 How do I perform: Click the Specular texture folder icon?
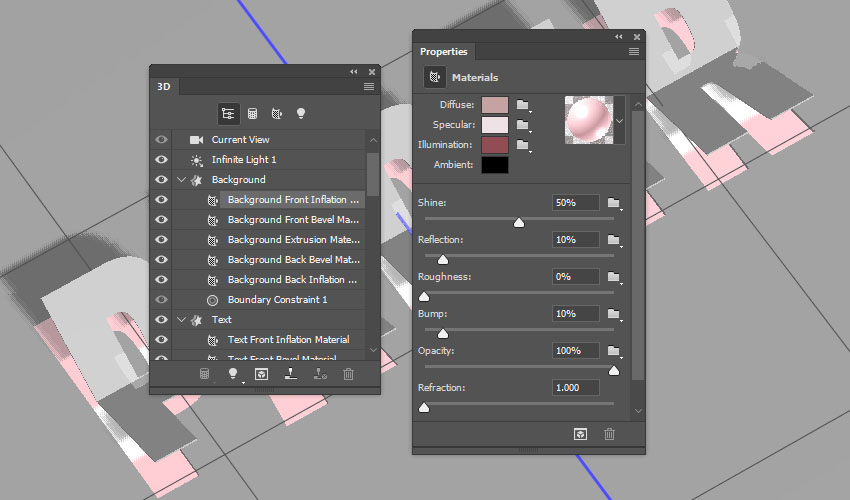[x=523, y=125]
